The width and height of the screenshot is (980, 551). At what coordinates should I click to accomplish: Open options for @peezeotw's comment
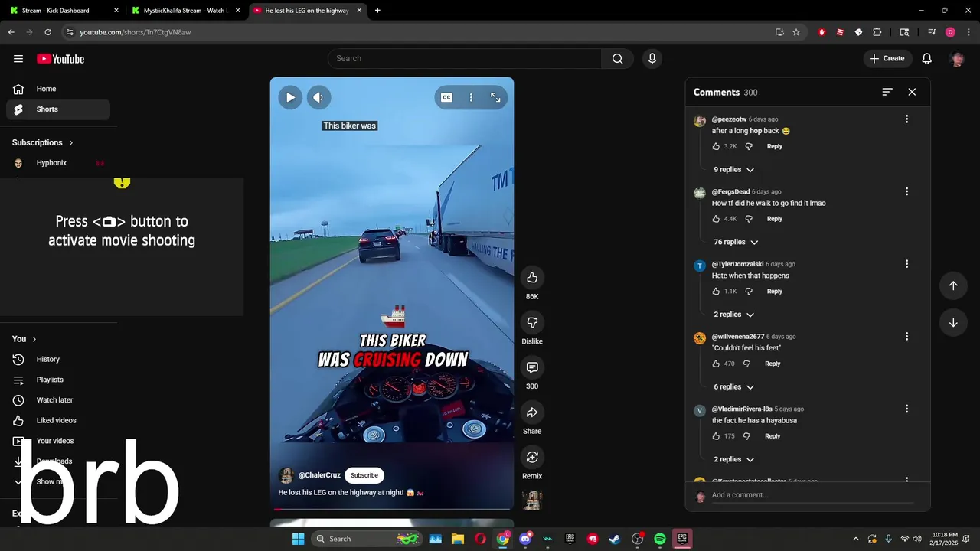(x=906, y=119)
